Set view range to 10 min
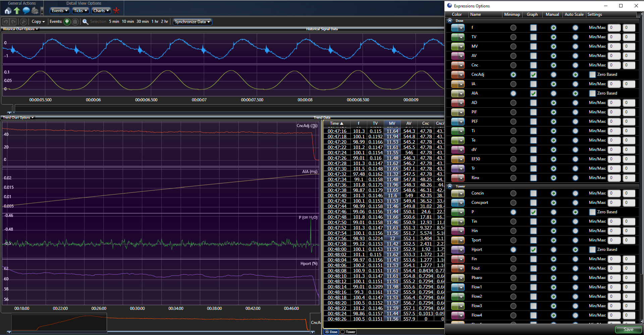Viewport: 644px width, 335px height. pyautogui.click(x=128, y=21)
